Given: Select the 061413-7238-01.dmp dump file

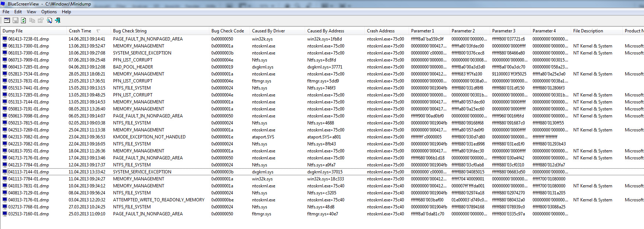Looking at the screenshot, I should pyautogui.click(x=28, y=39).
